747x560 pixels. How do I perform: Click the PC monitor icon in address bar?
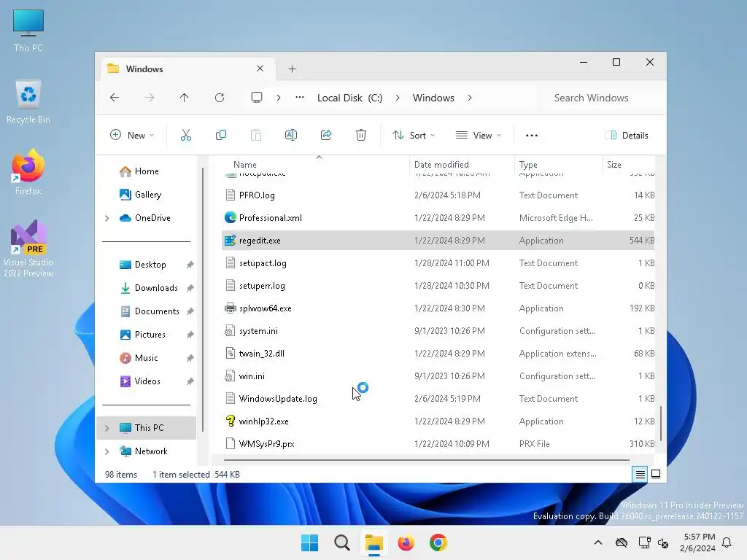(257, 98)
